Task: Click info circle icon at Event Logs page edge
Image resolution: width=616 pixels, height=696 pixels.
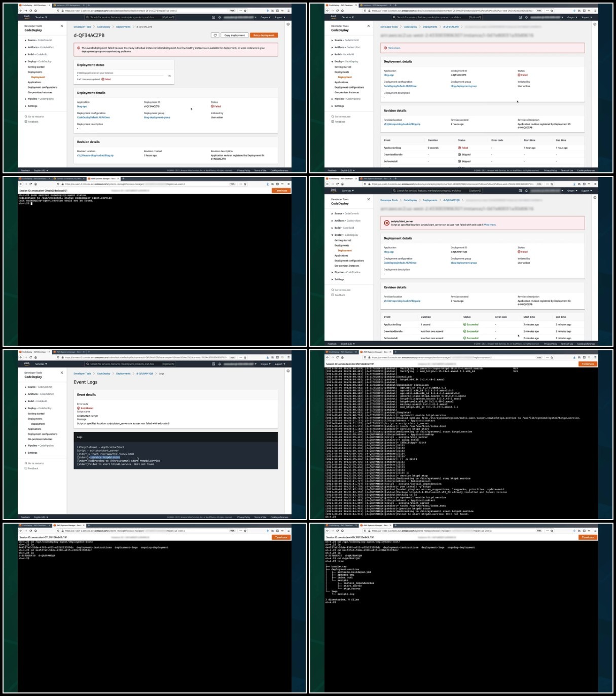Action: [288, 371]
